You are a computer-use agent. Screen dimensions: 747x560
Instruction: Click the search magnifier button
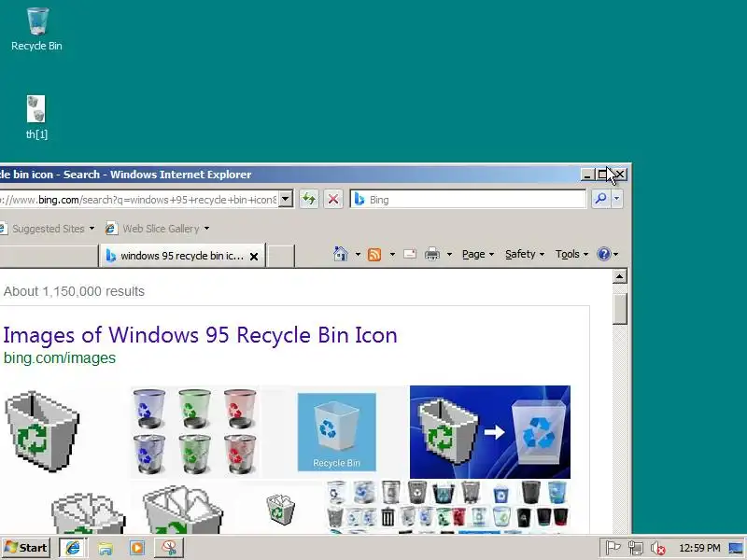pyautogui.click(x=600, y=199)
